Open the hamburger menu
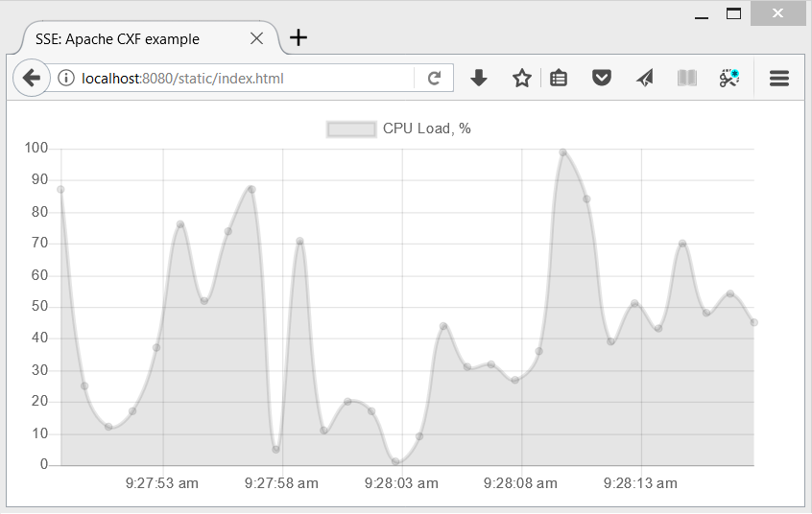The height and width of the screenshot is (514, 812). point(778,79)
